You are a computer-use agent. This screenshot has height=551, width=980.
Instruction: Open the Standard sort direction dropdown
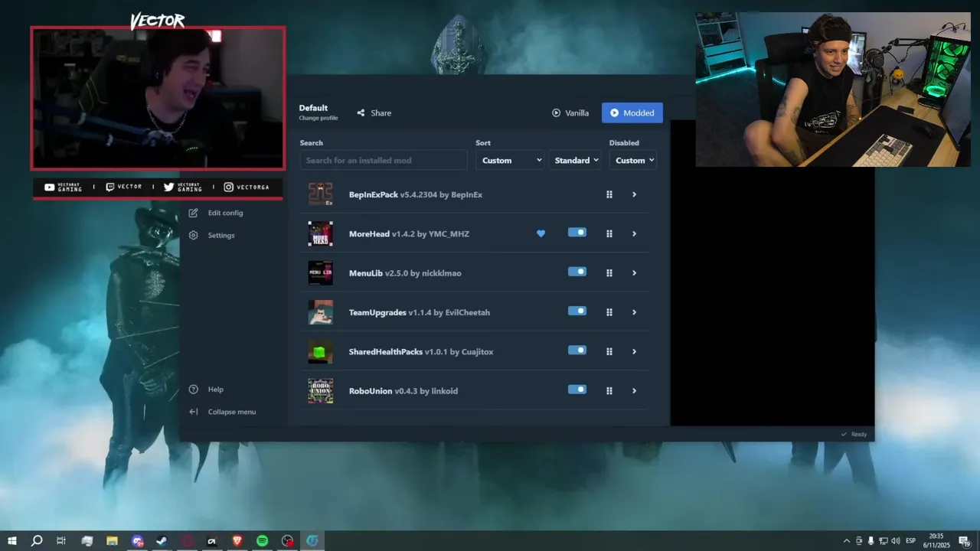click(575, 160)
